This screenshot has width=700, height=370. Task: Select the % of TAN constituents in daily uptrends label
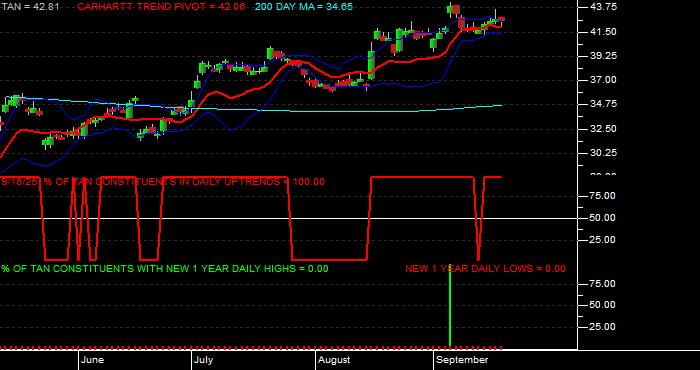pyautogui.click(x=163, y=182)
